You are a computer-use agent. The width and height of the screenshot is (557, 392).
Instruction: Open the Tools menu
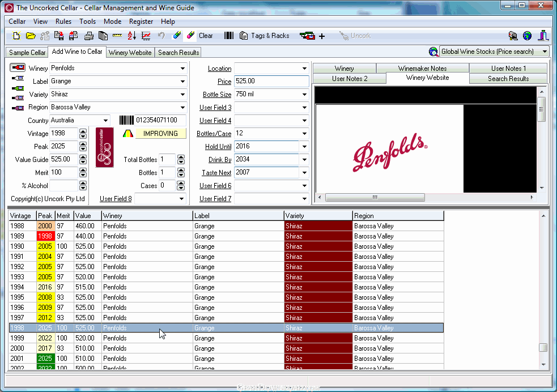(87, 22)
